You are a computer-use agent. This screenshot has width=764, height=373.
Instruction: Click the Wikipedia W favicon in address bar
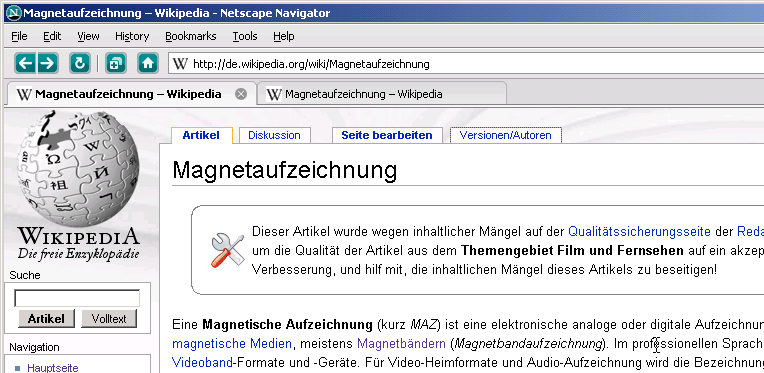pyautogui.click(x=180, y=64)
